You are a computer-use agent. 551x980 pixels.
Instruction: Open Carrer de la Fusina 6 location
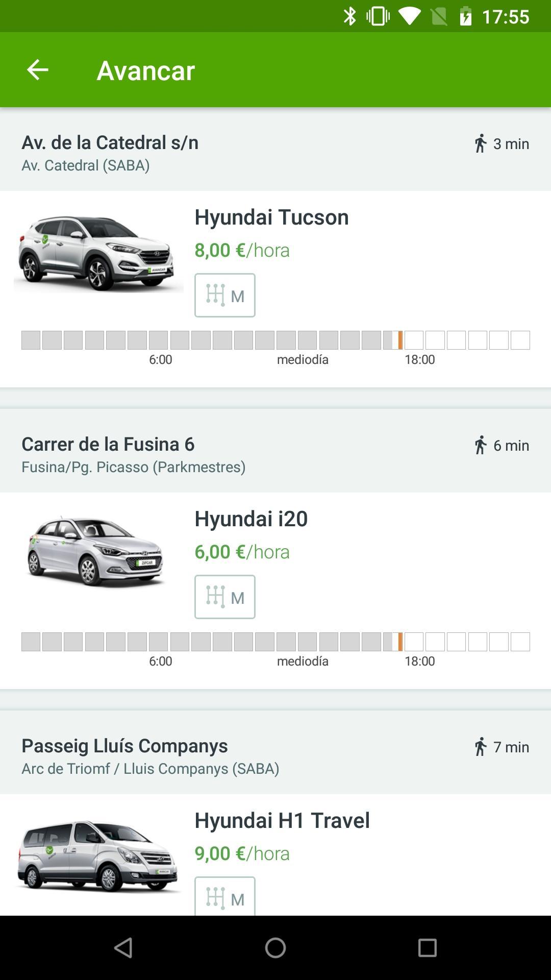pyautogui.click(x=108, y=444)
